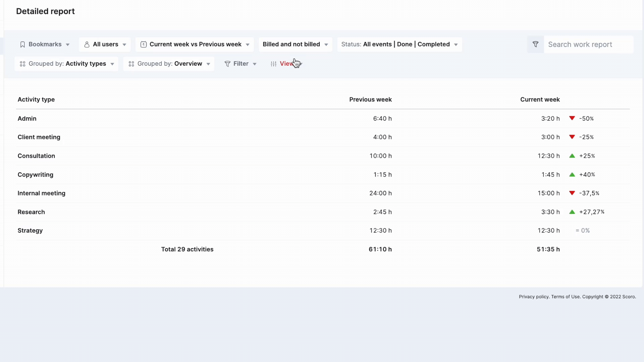This screenshot has width=644, height=362.
Task: Select the Admin activity row label
Action: coord(27,119)
